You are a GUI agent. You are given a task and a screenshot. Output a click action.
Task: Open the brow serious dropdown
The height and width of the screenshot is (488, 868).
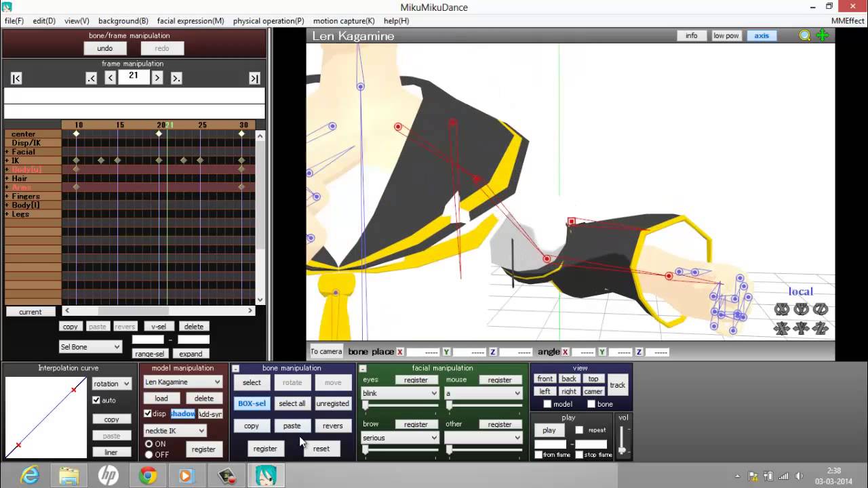(x=400, y=438)
